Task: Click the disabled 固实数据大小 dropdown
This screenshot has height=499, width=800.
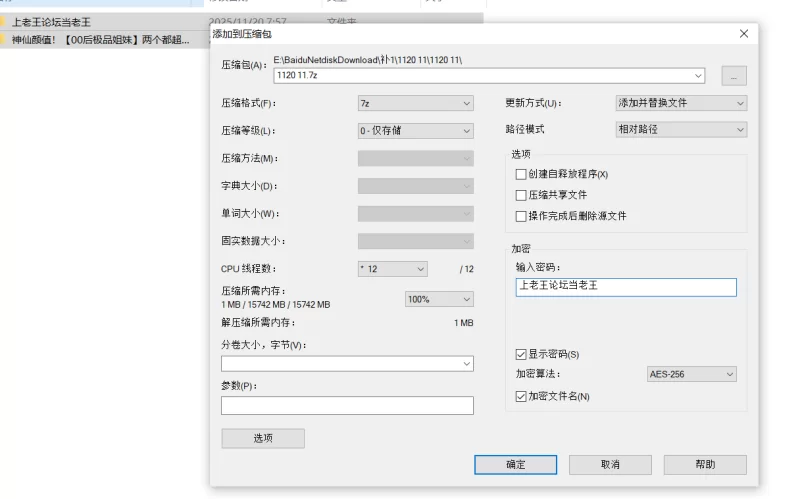Action: [415, 241]
